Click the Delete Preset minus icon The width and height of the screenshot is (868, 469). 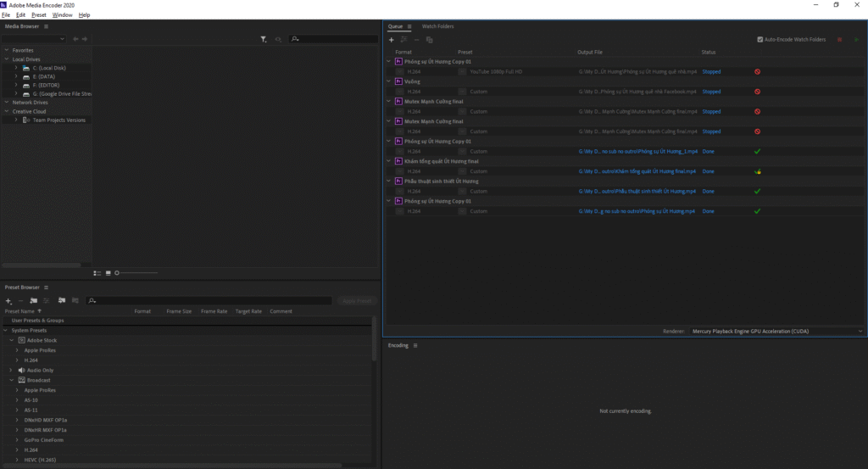[21, 301]
